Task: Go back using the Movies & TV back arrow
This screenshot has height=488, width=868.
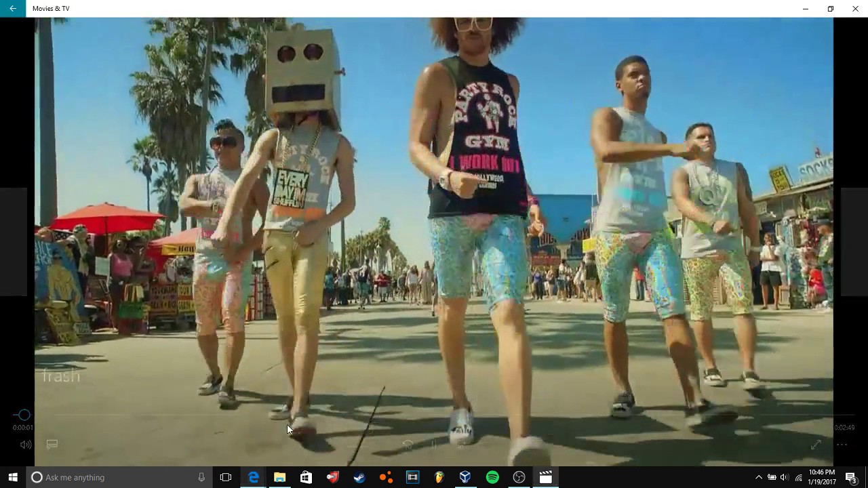Action: coord(13,9)
